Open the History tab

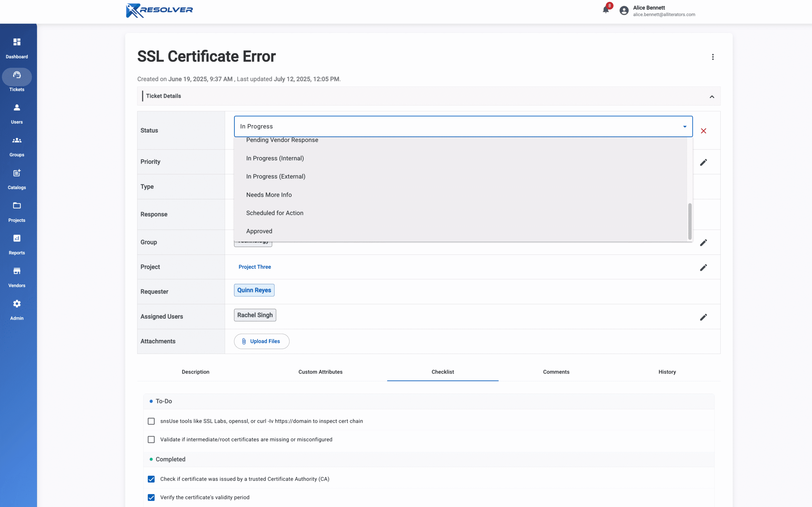click(x=667, y=372)
